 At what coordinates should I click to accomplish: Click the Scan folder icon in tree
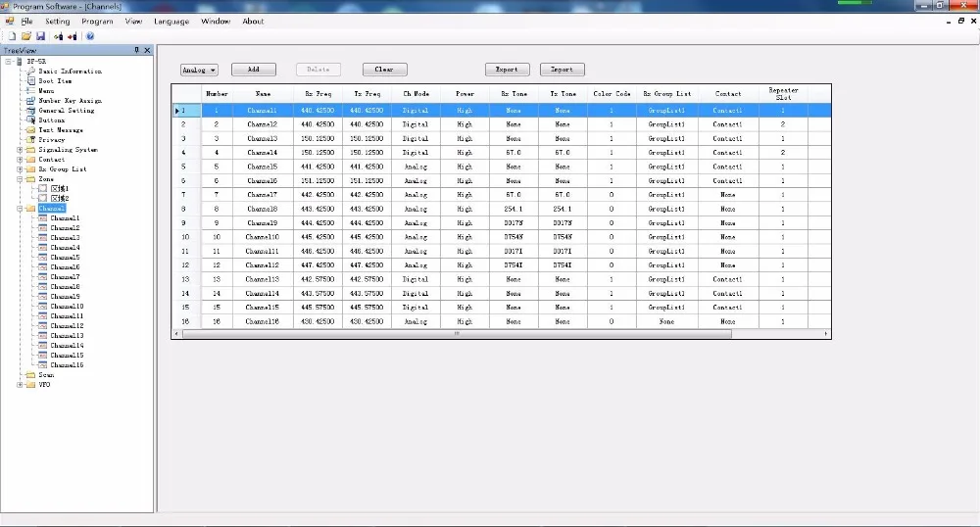(x=30, y=374)
